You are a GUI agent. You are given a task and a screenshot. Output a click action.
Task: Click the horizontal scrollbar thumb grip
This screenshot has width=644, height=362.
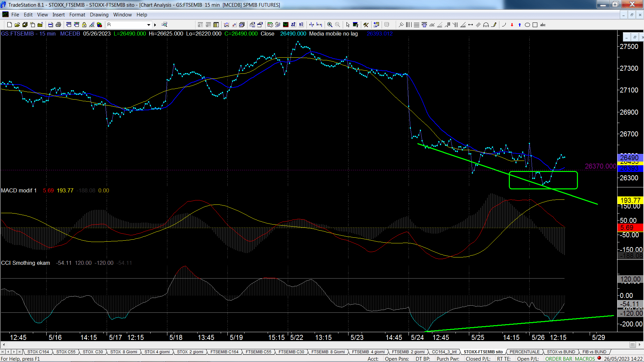coord(633,345)
